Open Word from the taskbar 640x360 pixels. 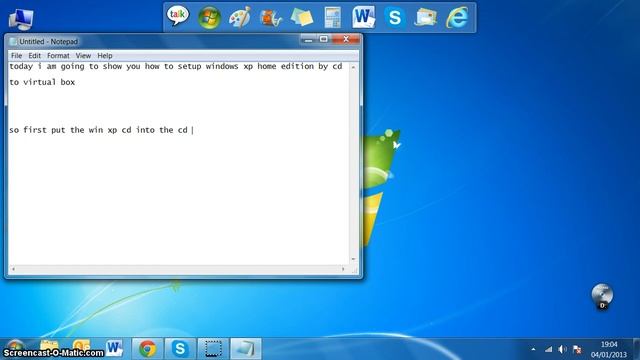click(115, 348)
